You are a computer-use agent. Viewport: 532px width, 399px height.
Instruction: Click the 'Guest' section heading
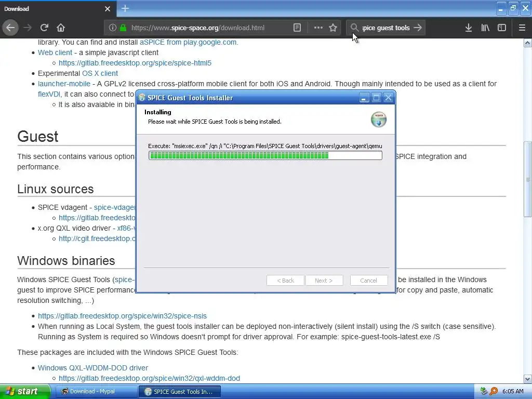click(x=38, y=137)
